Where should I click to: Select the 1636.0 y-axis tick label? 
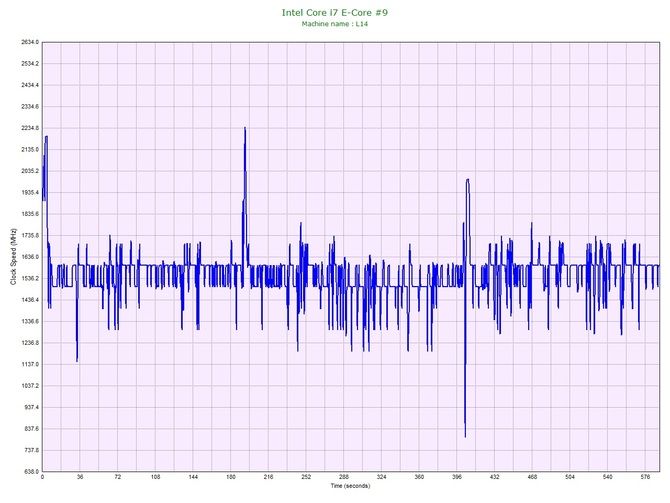(30, 257)
